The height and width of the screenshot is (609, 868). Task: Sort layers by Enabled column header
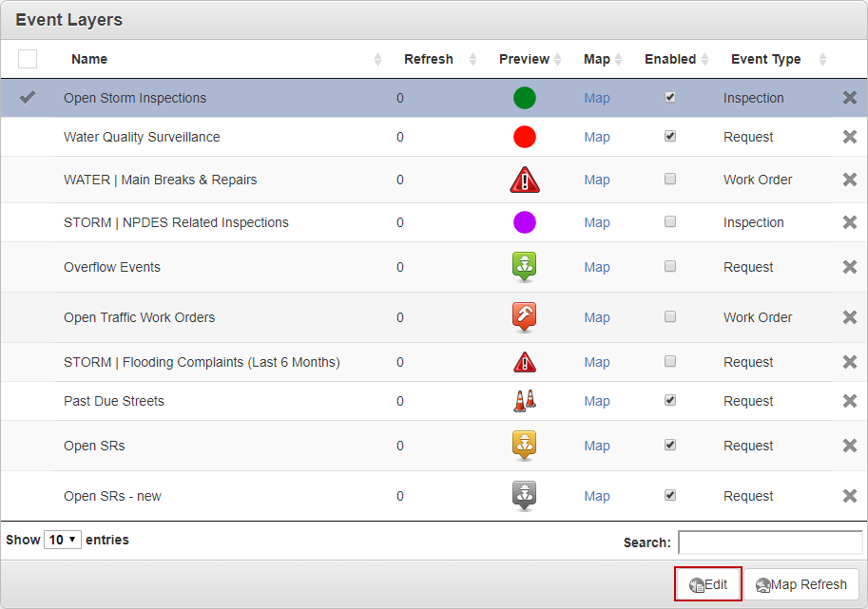pyautogui.click(x=670, y=59)
